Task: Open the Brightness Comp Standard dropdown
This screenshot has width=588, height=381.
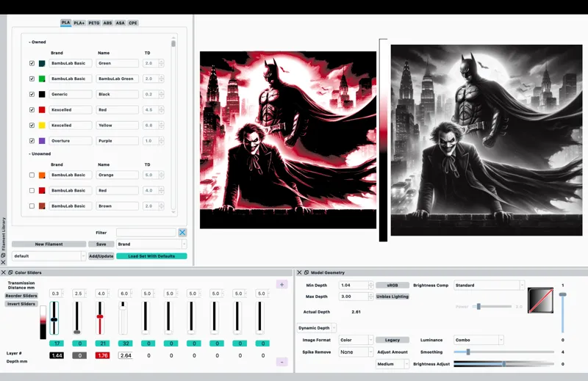Action: [x=489, y=285]
